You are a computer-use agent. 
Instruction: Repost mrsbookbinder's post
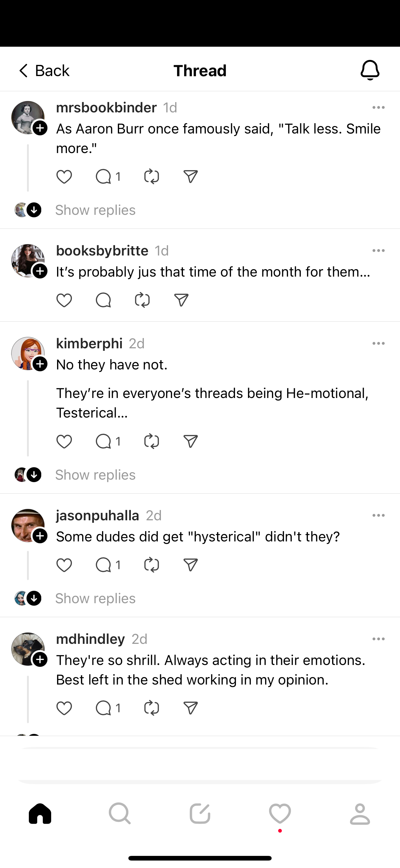[x=152, y=177]
